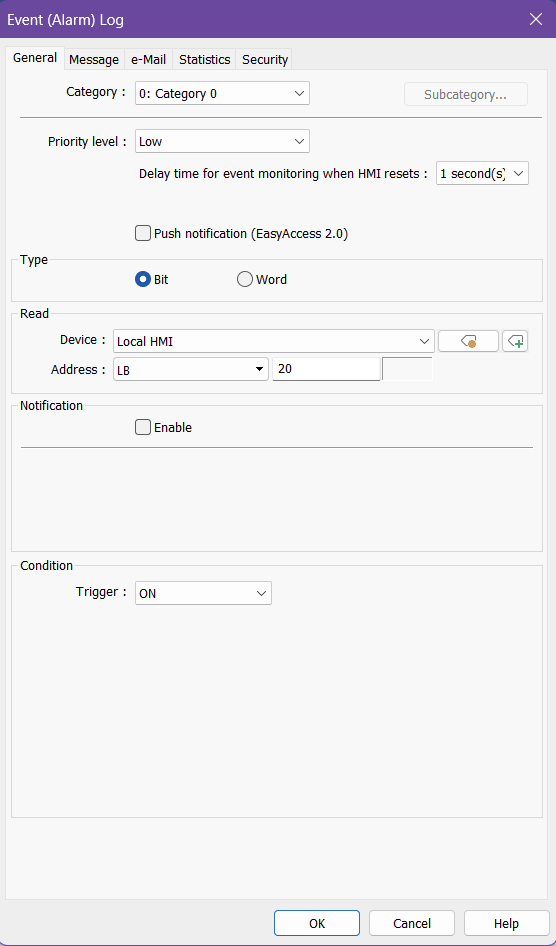Click the add new tag icon

pyautogui.click(x=515, y=341)
